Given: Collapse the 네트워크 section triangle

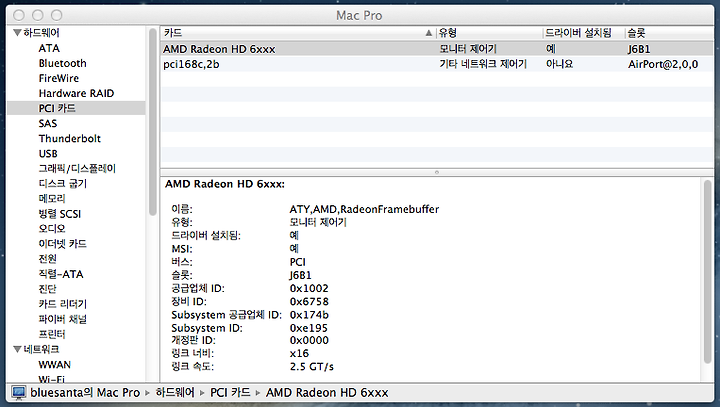Looking at the screenshot, I should click(17, 350).
